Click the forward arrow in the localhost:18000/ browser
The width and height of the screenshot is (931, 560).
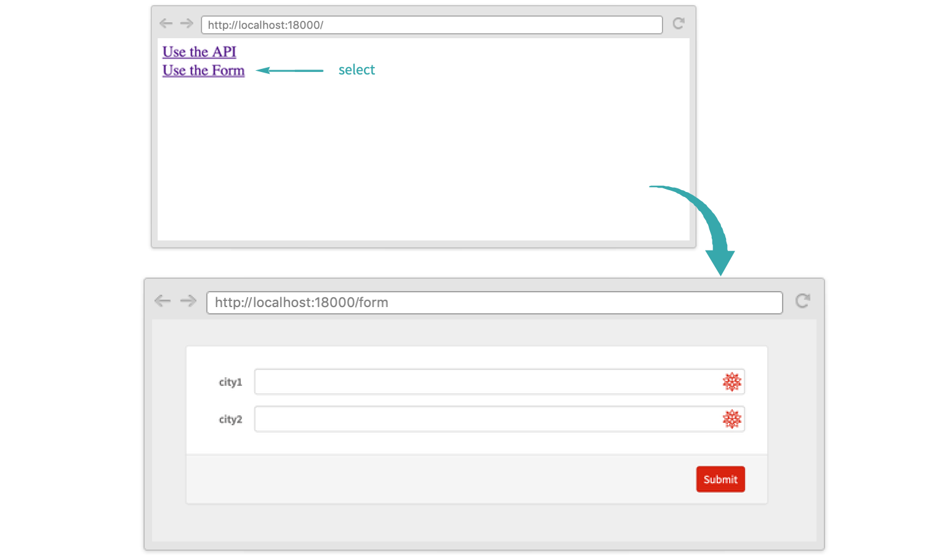click(x=187, y=23)
